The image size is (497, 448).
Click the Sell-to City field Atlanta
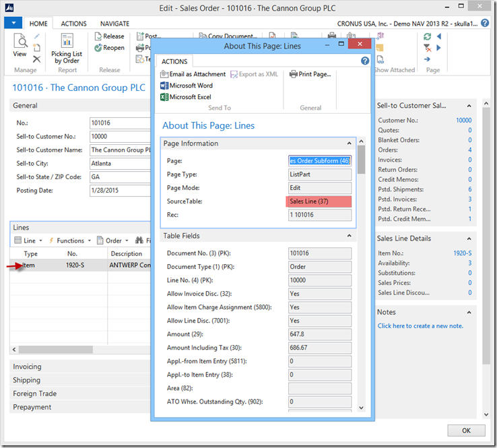[120, 164]
